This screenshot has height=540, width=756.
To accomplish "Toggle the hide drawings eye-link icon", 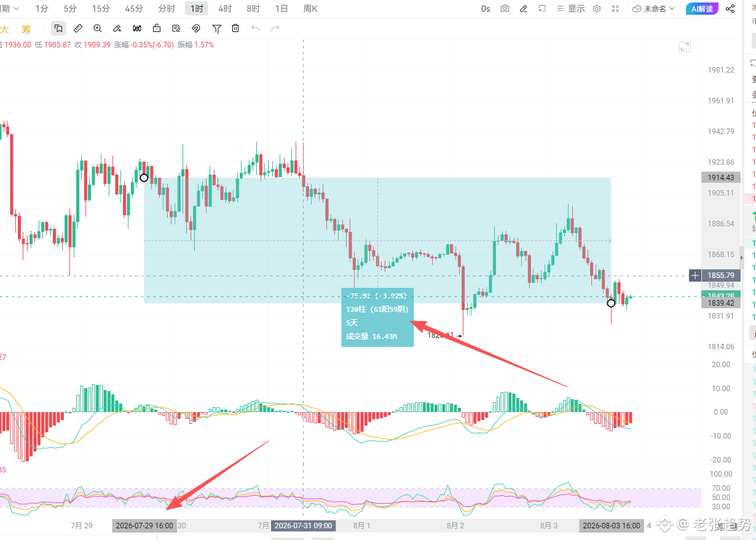I will click(196, 28).
